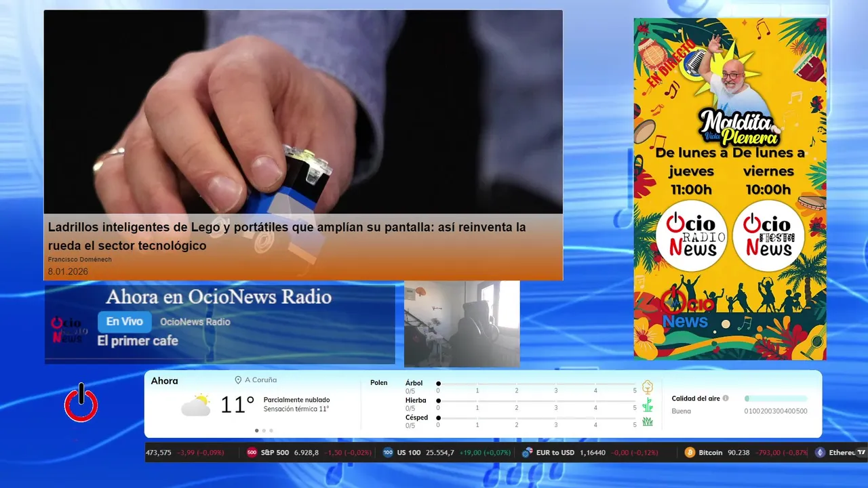Click the 'El primer cafe' show title
The height and width of the screenshot is (488, 868).
pyautogui.click(x=138, y=341)
